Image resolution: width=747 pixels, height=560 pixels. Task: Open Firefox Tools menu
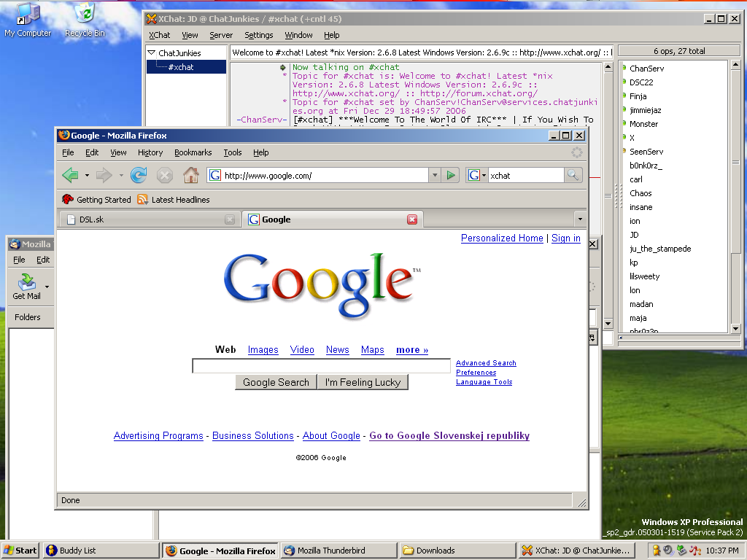(x=233, y=152)
